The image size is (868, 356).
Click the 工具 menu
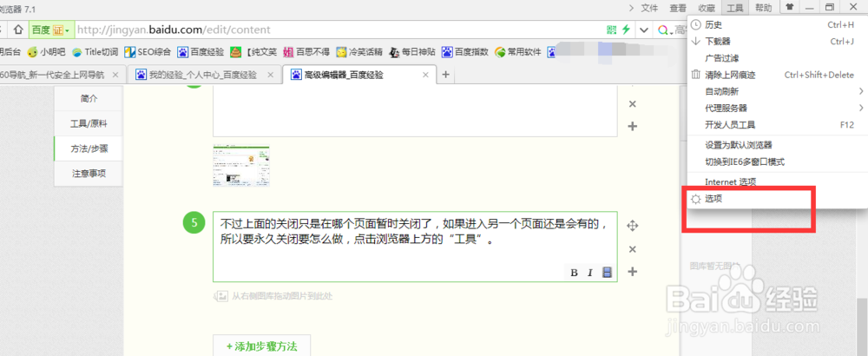coord(735,8)
